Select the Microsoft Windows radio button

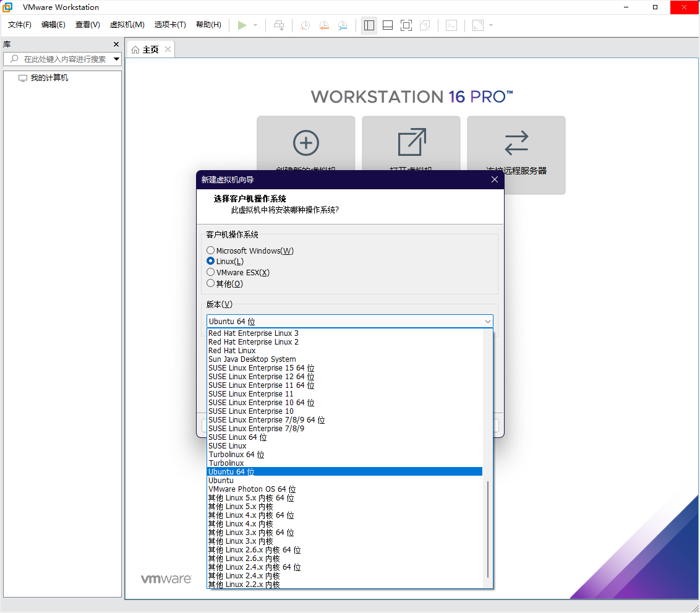210,250
